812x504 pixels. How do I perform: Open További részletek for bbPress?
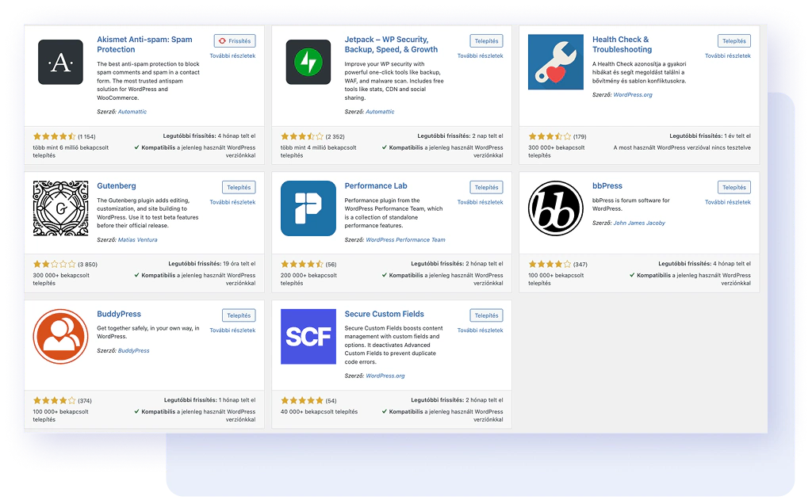coord(727,202)
